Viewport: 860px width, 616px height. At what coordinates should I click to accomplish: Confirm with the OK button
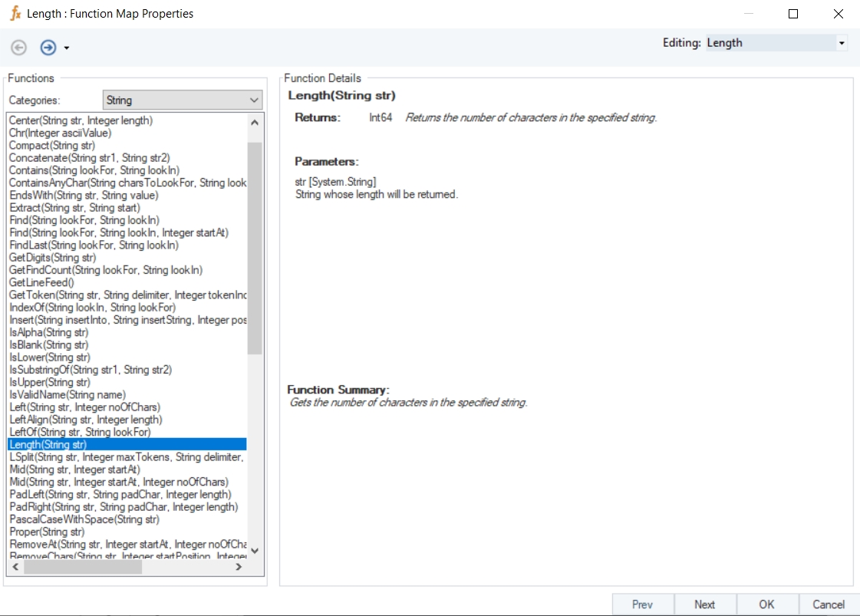coord(766,604)
